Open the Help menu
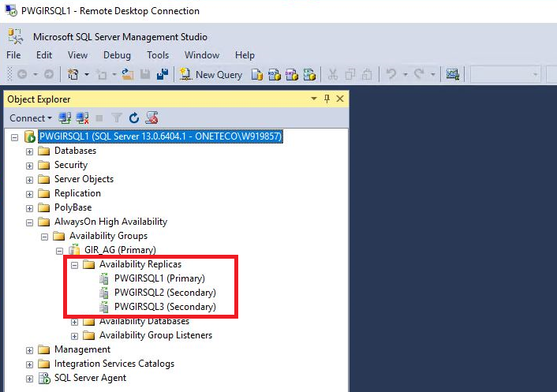Viewport: 557px width, 392px height. [x=245, y=55]
